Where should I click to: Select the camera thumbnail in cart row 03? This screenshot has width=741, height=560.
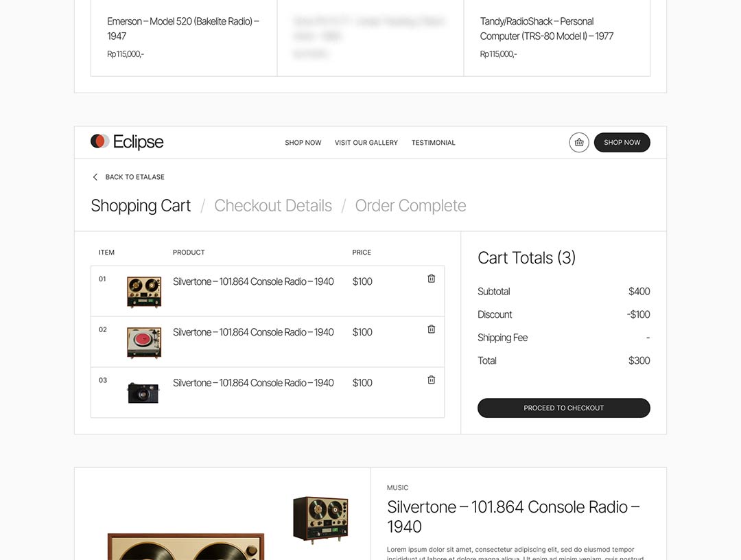coord(143,393)
